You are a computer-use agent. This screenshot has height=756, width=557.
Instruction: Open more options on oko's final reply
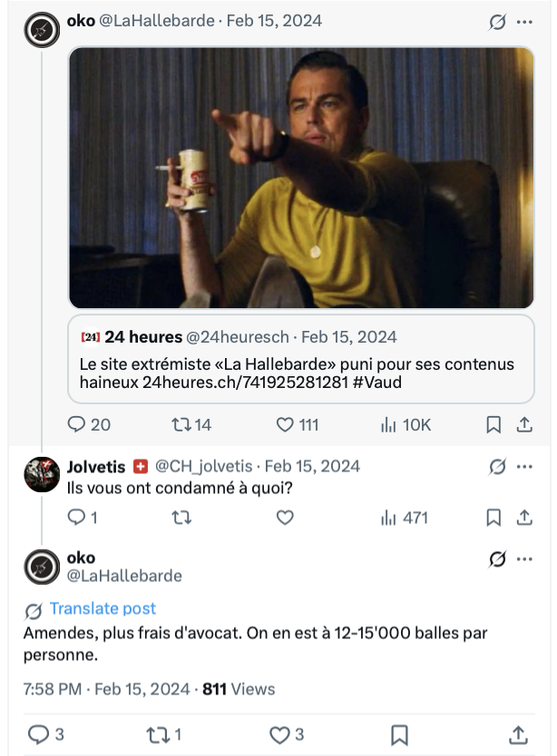(524, 558)
